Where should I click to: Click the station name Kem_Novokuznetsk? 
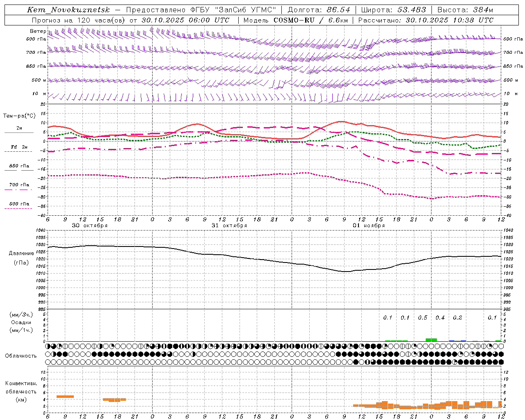tap(68, 10)
